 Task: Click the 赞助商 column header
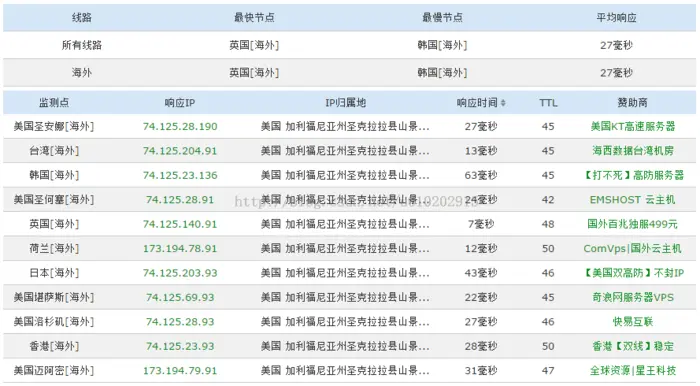click(x=633, y=103)
